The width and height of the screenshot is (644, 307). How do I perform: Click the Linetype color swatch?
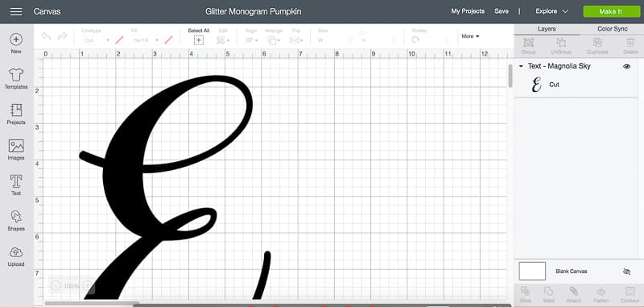[119, 40]
